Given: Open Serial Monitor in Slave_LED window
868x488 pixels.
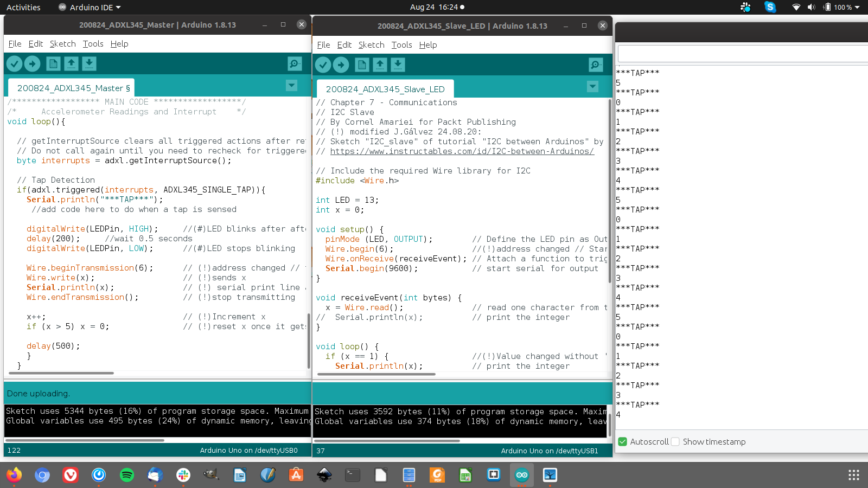Looking at the screenshot, I should (x=596, y=65).
